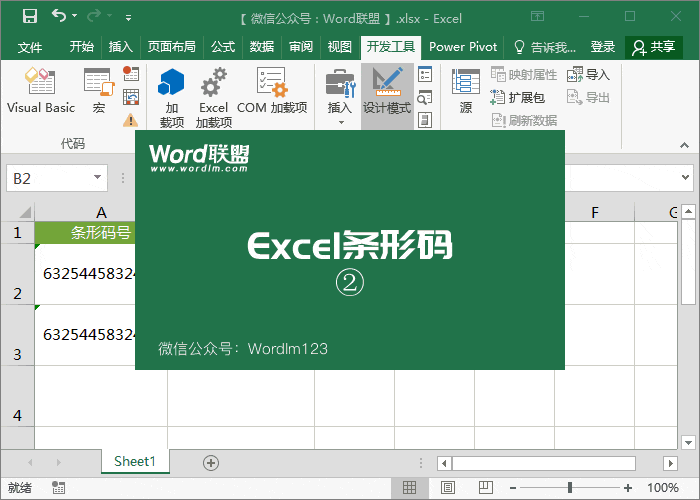Open the 插入 controls dropdown
Viewport: 700px width, 500px height.
click(340, 96)
